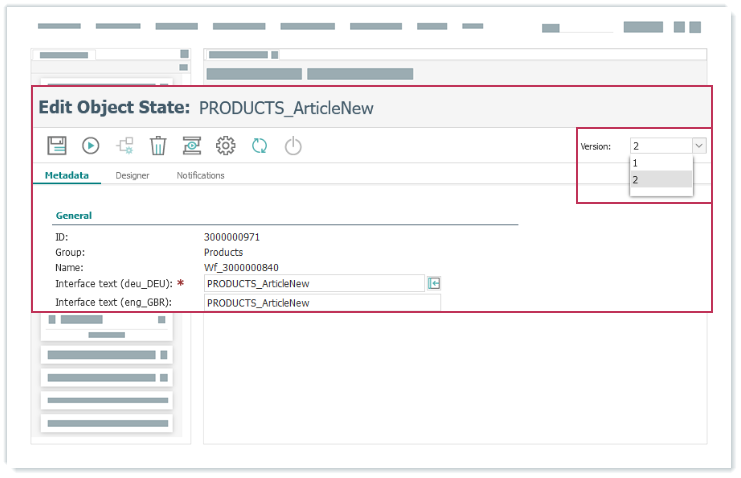This screenshot has height=478, width=741.
Task: Click the greyed-out workflow node settings icon
Action: [125, 146]
